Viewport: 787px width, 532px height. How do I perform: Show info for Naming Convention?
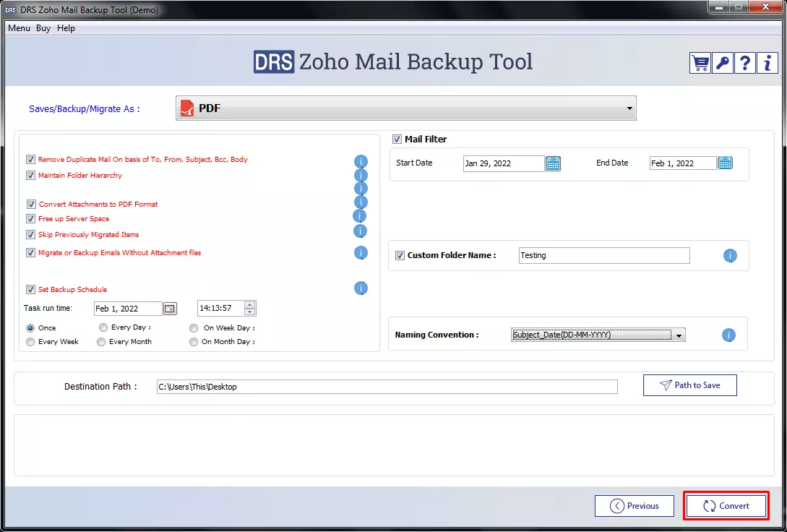[728, 335]
